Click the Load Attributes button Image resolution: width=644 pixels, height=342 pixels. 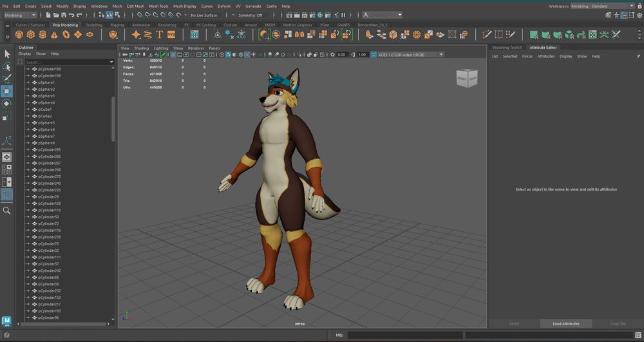click(x=566, y=323)
